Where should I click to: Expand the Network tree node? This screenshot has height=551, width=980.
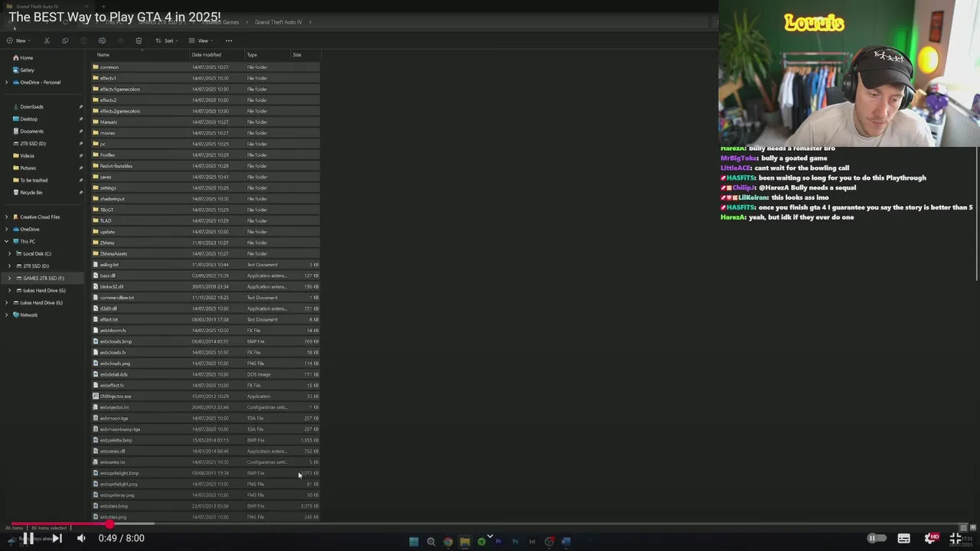(7, 315)
